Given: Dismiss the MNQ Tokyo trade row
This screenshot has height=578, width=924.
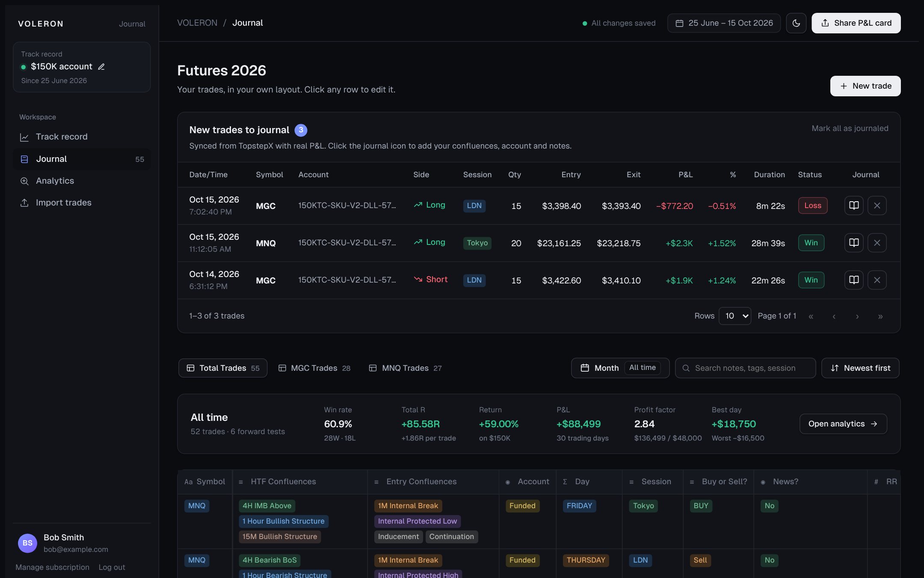Looking at the screenshot, I should coord(877,243).
